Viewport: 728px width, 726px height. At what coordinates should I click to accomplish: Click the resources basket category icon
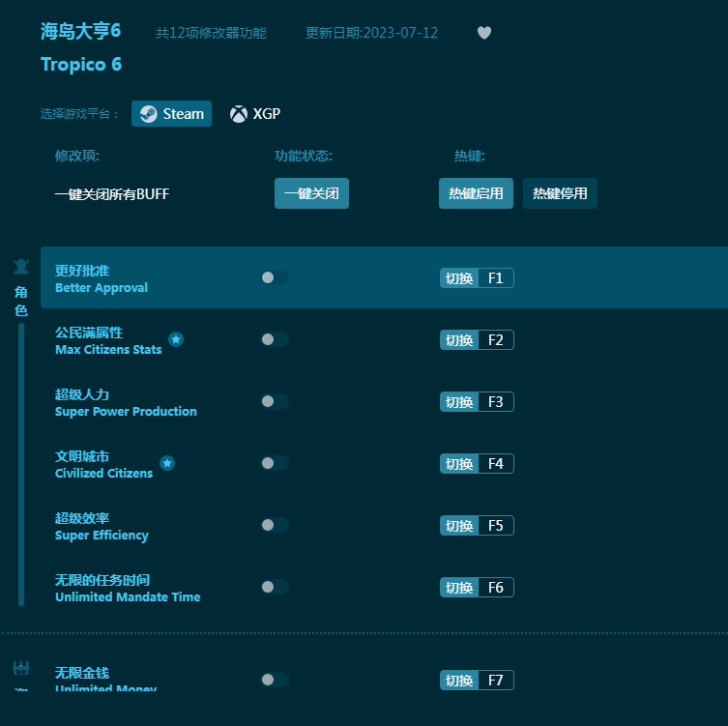coord(21,668)
